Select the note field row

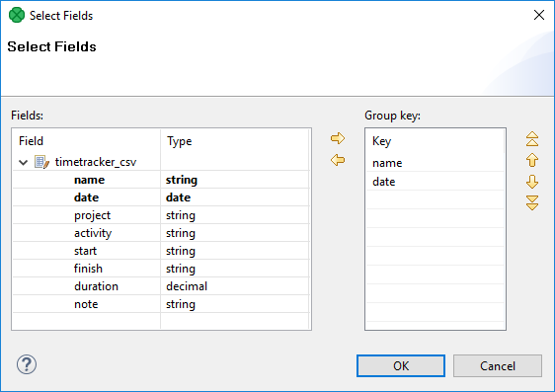[x=161, y=304]
